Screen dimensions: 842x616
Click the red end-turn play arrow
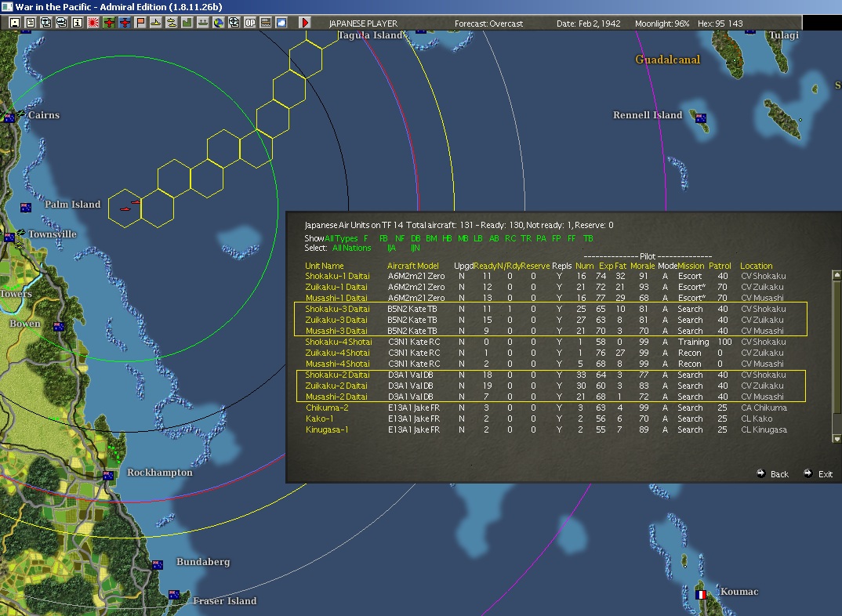point(304,23)
